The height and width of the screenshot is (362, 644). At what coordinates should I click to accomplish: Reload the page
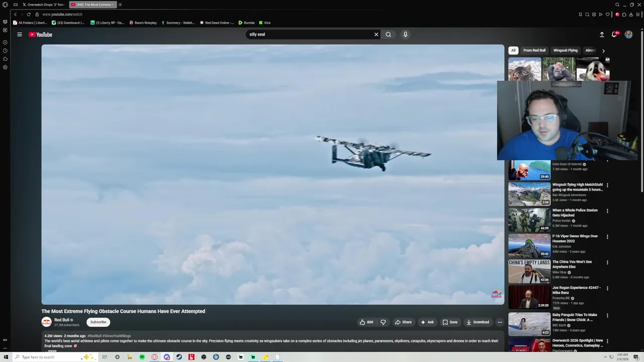point(29,14)
